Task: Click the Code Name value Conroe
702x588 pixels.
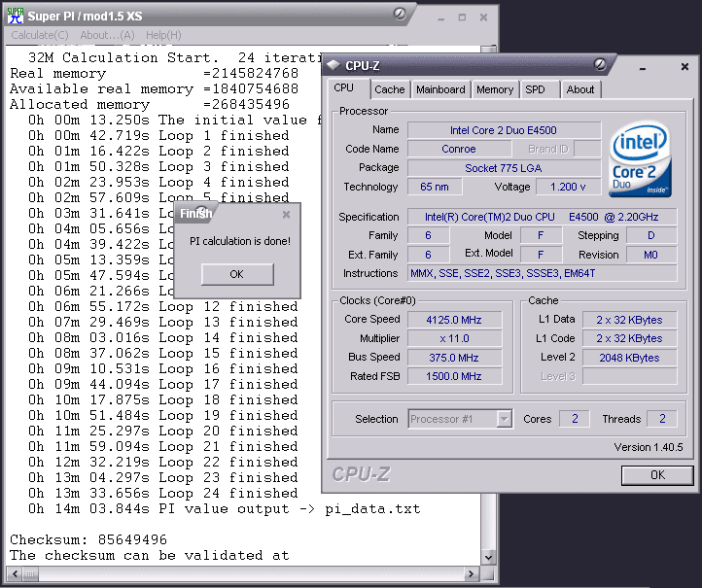Action: tap(459, 149)
